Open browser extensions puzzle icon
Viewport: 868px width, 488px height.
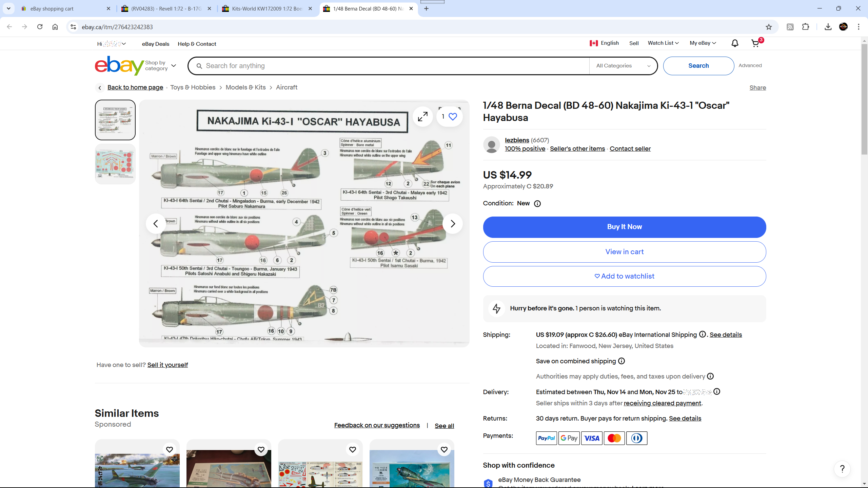806,27
